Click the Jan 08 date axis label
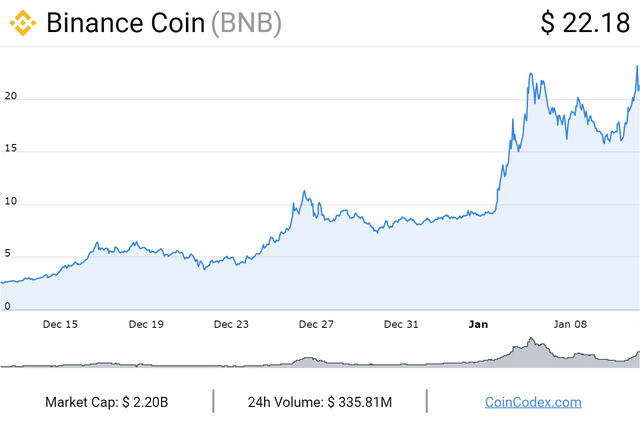 570,324
